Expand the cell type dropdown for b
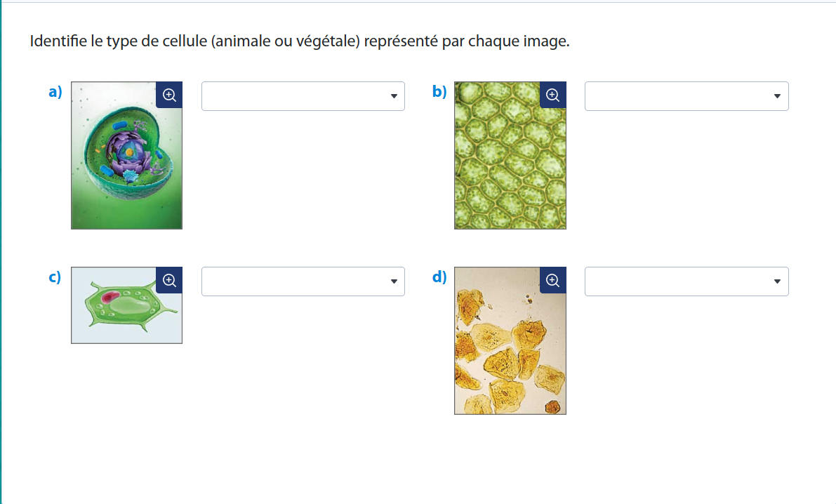The height and width of the screenshot is (504, 836). 686,96
